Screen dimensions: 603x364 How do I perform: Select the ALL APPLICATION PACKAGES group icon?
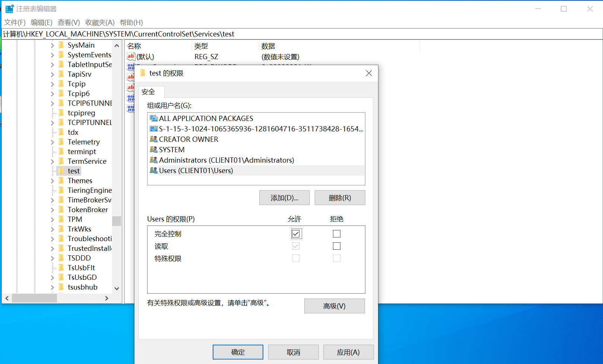tap(153, 118)
